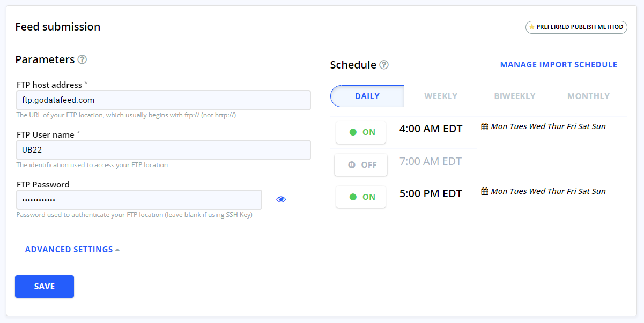
Task: Open the Manage Import Schedule link
Action: [x=559, y=65]
